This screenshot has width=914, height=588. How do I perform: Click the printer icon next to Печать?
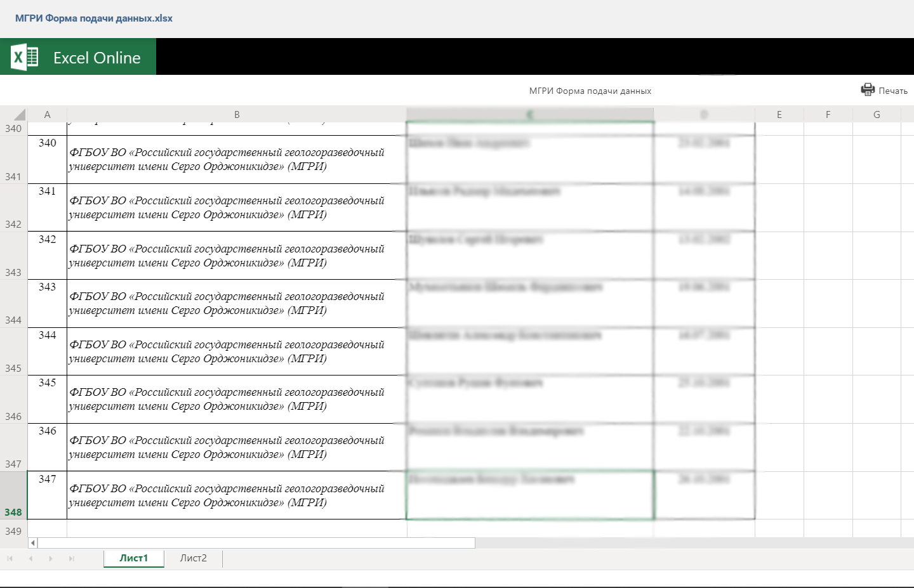(x=867, y=90)
